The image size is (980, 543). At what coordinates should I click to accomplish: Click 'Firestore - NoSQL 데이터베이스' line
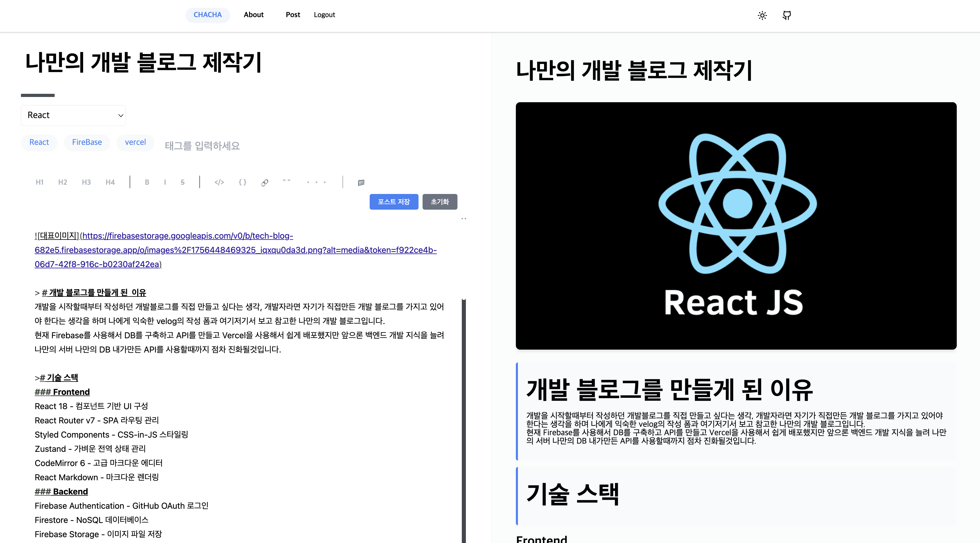pyautogui.click(x=92, y=520)
